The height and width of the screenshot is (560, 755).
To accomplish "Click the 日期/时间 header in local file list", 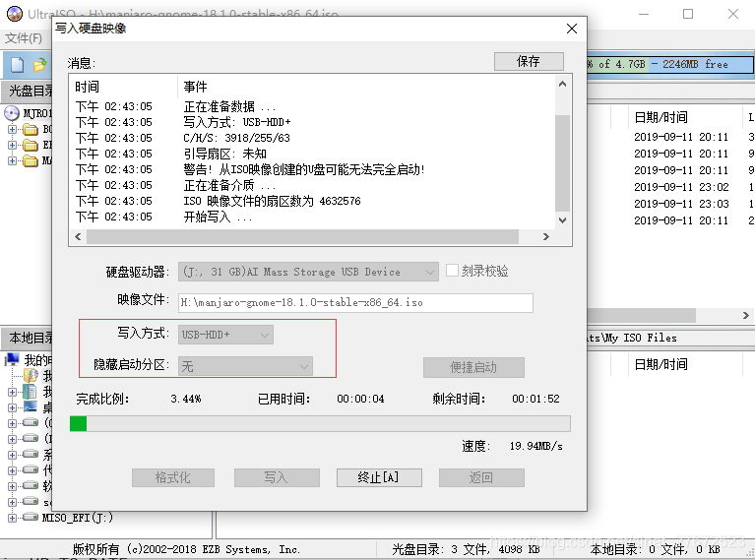I will (661, 364).
